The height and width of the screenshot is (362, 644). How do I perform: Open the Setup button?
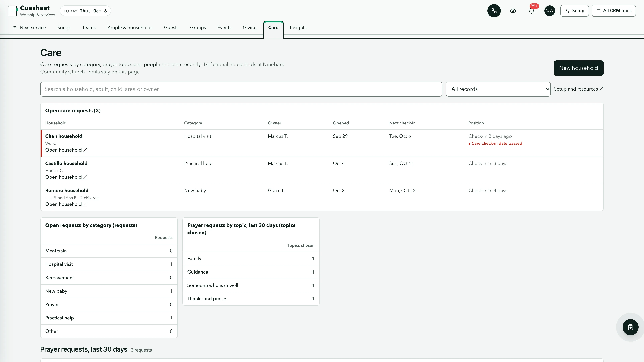pyautogui.click(x=575, y=11)
